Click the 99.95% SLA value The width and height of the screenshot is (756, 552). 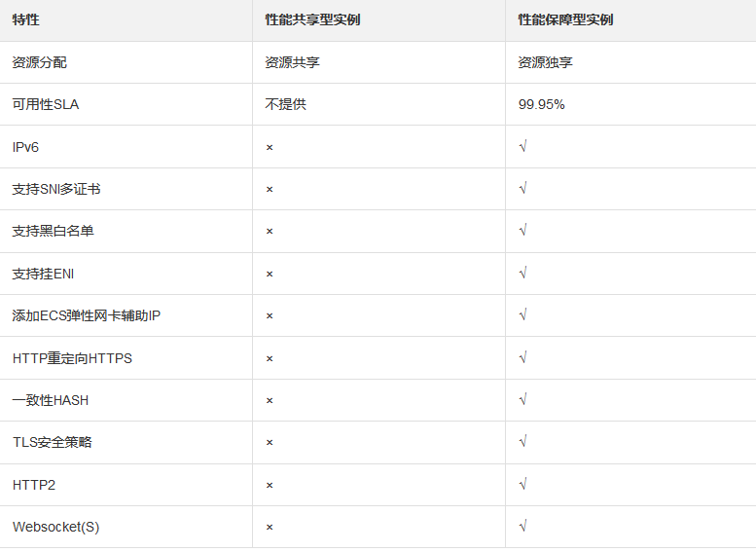point(541,104)
